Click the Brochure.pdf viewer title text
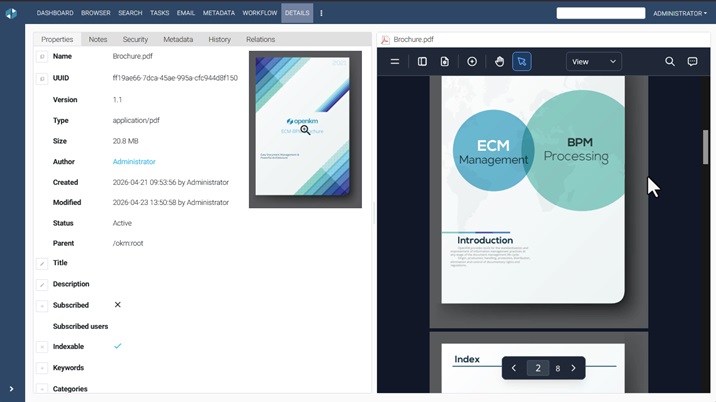The image size is (716, 402). coord(414,39)
